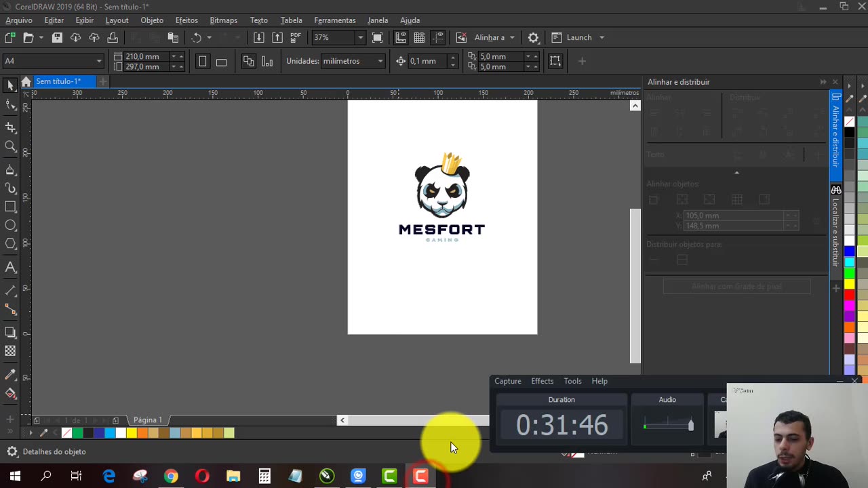Image resolution: width=868 pixels, height=488 pixels.
Task: Open the Undo history dropdown arrow
Action: (209, 37)
